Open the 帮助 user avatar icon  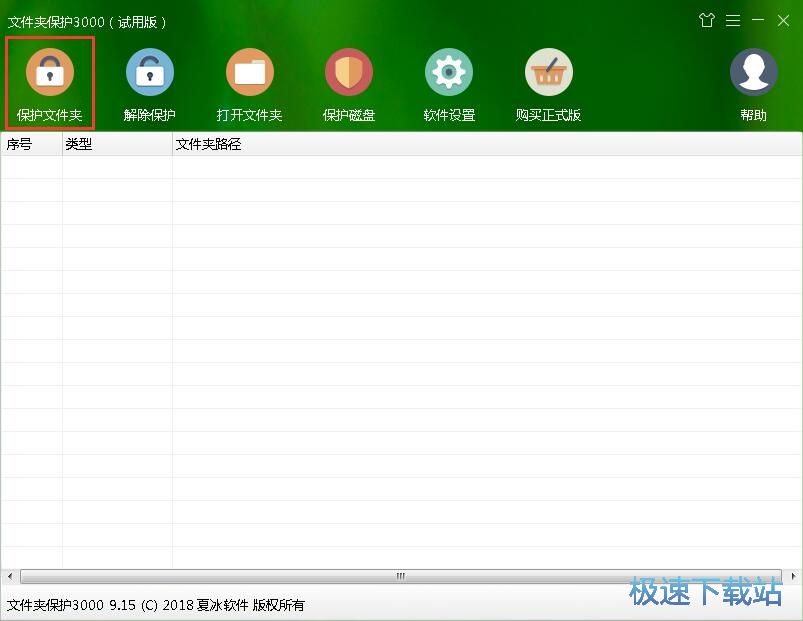coord(753,72)
